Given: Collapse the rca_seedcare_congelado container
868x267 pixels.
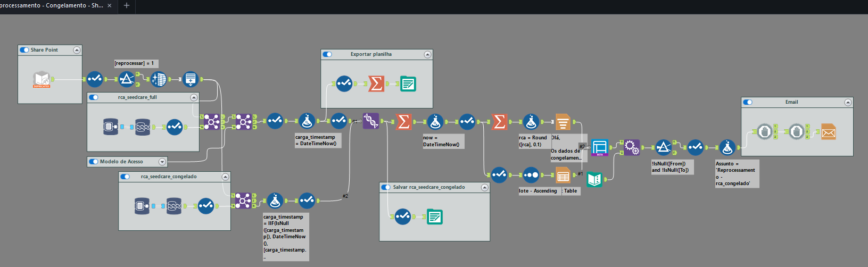Looking at the screenshot, I should pyautogui.click(x=225, y=177).
